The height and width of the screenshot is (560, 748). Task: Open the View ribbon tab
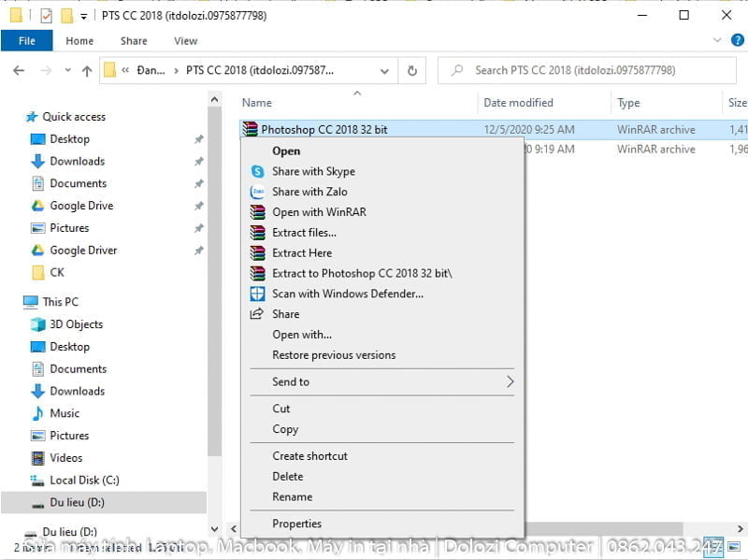coord(185,41)
